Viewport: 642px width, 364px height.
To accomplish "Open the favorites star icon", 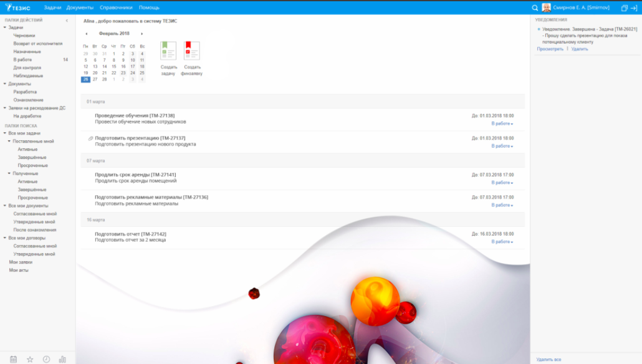I will tap(30, 359).
